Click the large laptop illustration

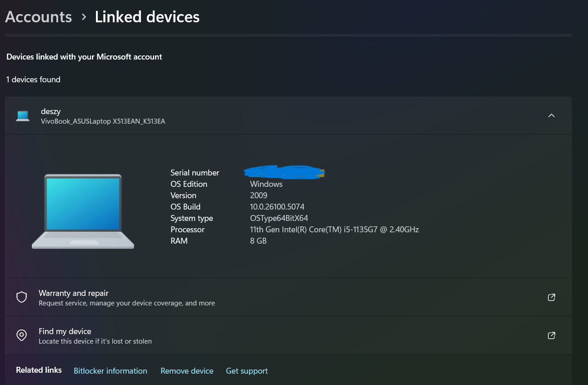tap(83, 211)
